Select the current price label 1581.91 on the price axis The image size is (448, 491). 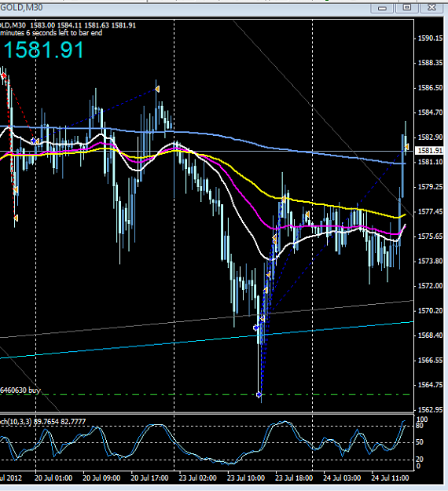pos(430,151)
